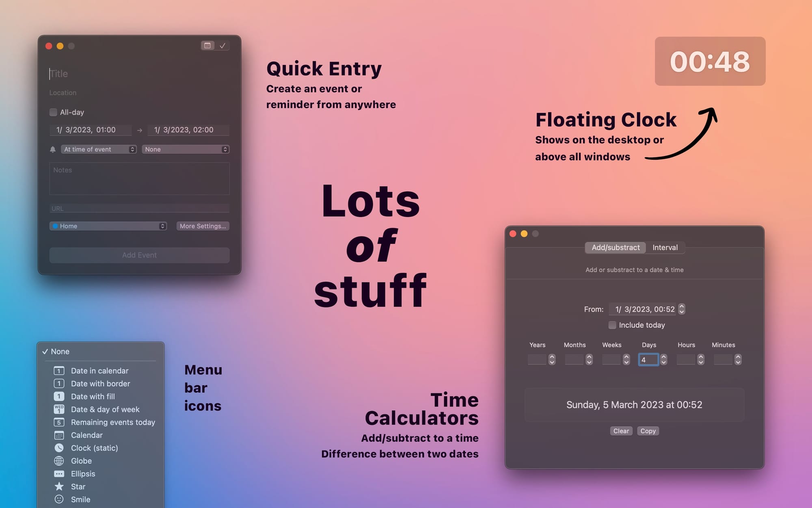Click the Days stepper arrows
Image resolution: width=812 pixels, height=508 pixels.
coord(664,360)
